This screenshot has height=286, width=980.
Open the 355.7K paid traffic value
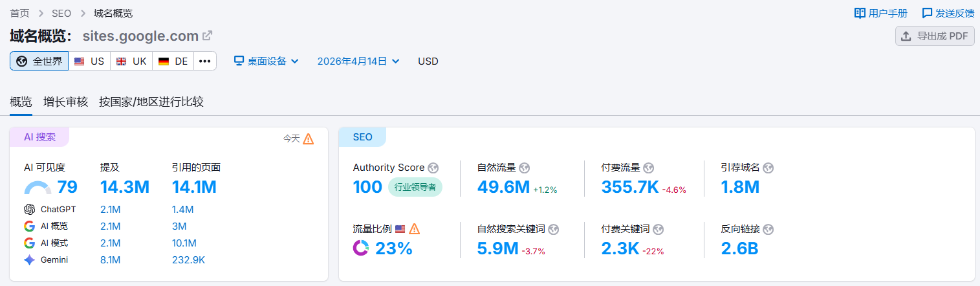coord(630,187)
